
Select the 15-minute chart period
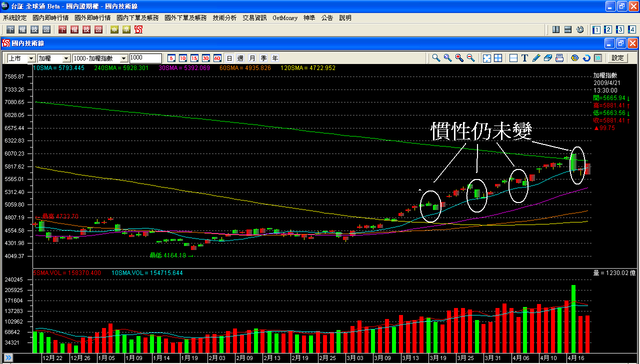coord(194,58)
